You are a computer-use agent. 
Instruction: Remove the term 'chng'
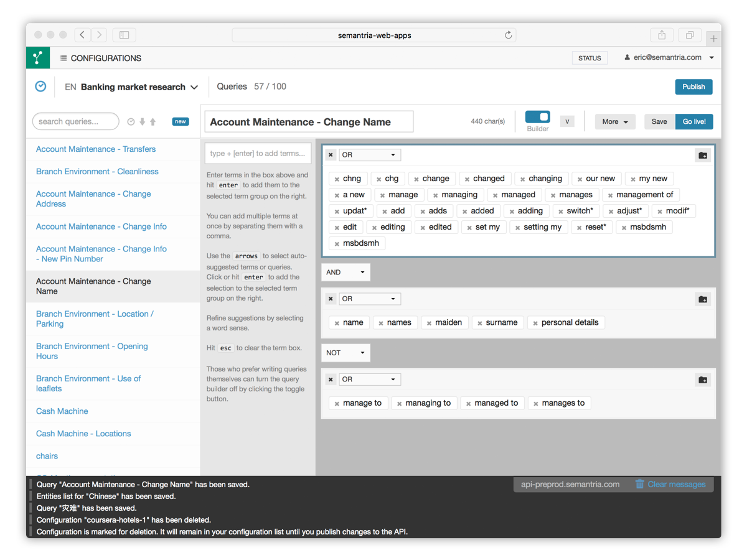coord(337,179)
